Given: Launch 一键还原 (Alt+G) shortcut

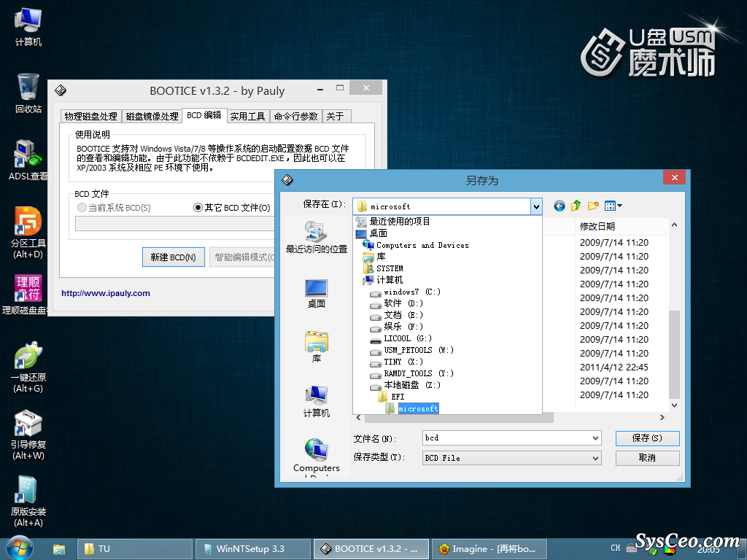Looking at the screenshot, I should pos(28,367).
